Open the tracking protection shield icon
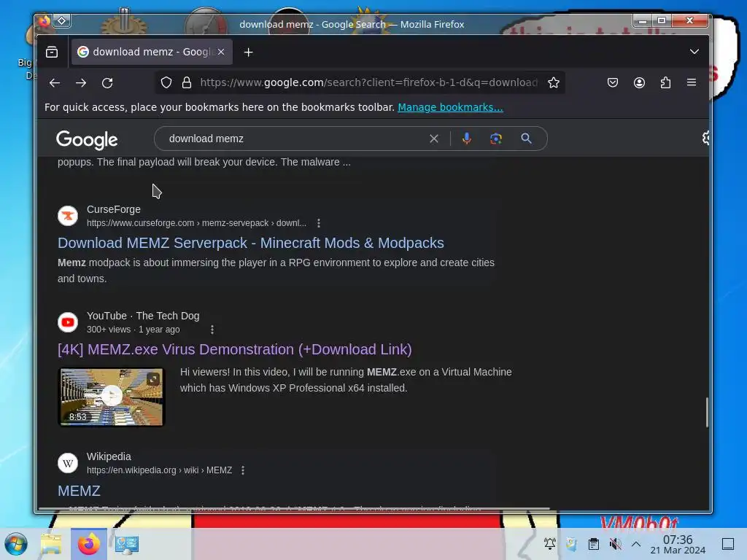The image size is (747, 560). click(166, 82)
